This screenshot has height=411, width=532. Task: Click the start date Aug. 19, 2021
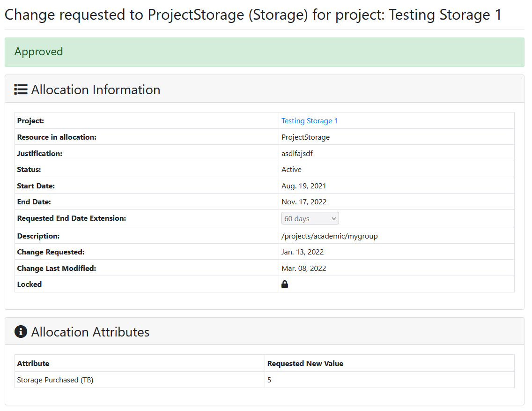pyautogui.click(x=303, y=186)
